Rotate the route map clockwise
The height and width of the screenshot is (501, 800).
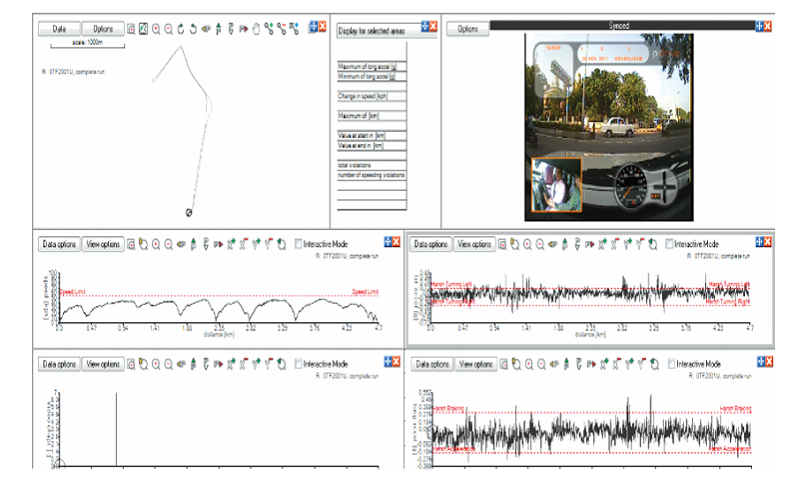pyautogui.click(x=181, y=29)
